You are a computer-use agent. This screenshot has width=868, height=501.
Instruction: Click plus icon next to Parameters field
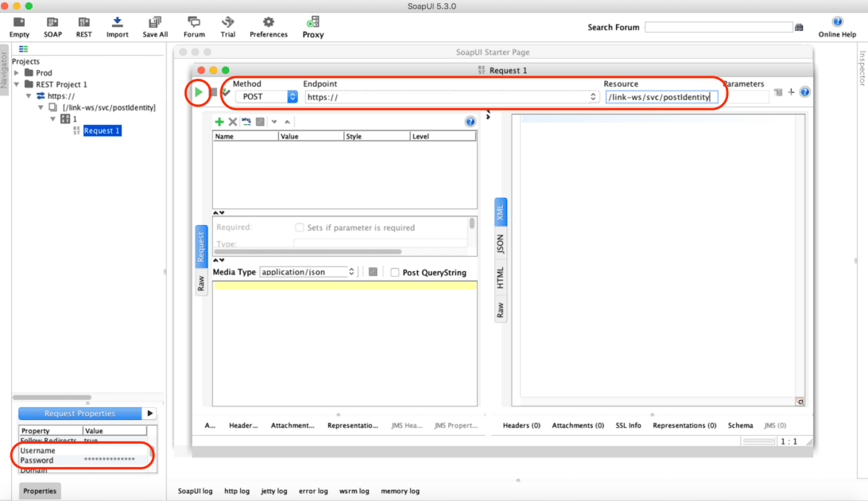click(x=791, y=92)
